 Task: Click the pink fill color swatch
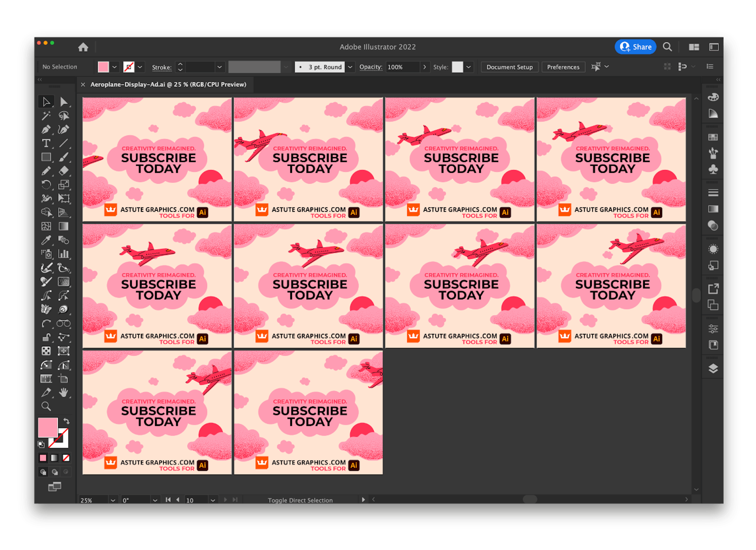(x=104, y=67)
